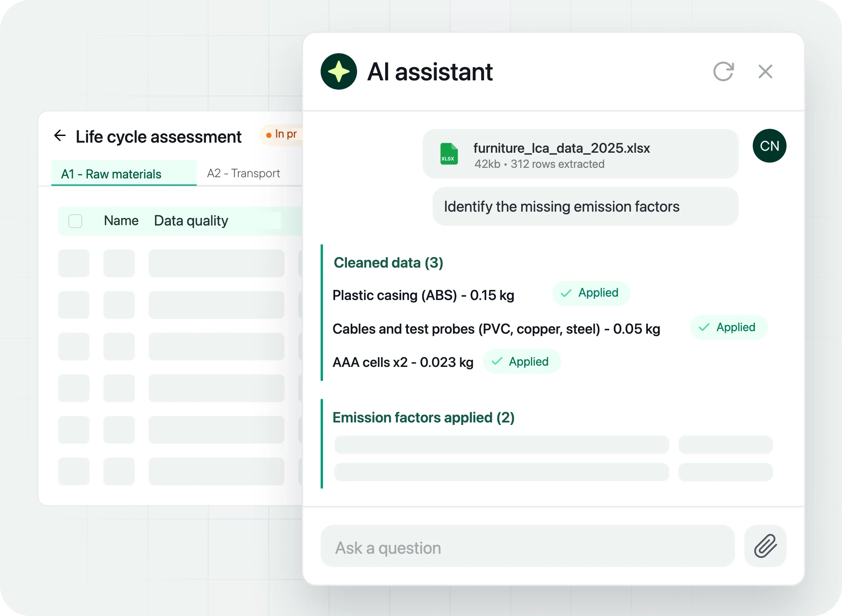
Task: Open the furniture_lca_data_2025.xlsx attachment
Action: (x=580, y=154)
